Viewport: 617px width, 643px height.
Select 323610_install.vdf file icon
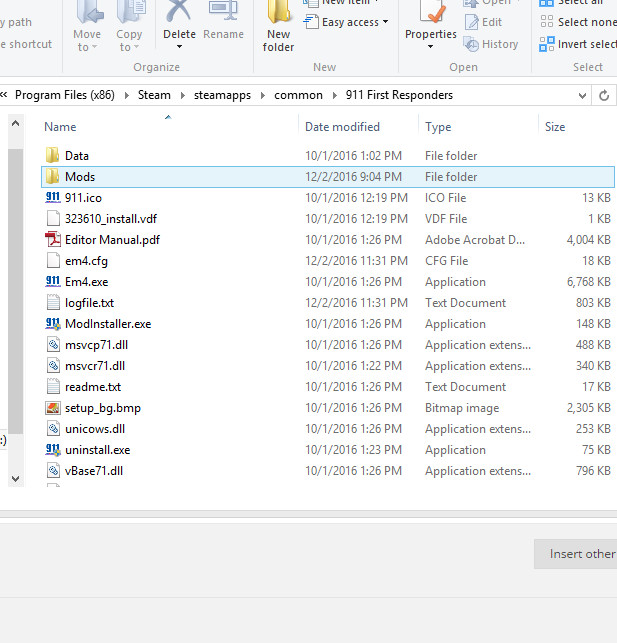click(x=53, y=219)
